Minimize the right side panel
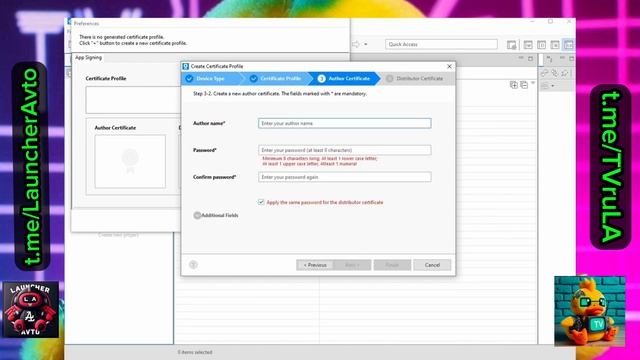The image size is (640, 360). tap(562, 58)
